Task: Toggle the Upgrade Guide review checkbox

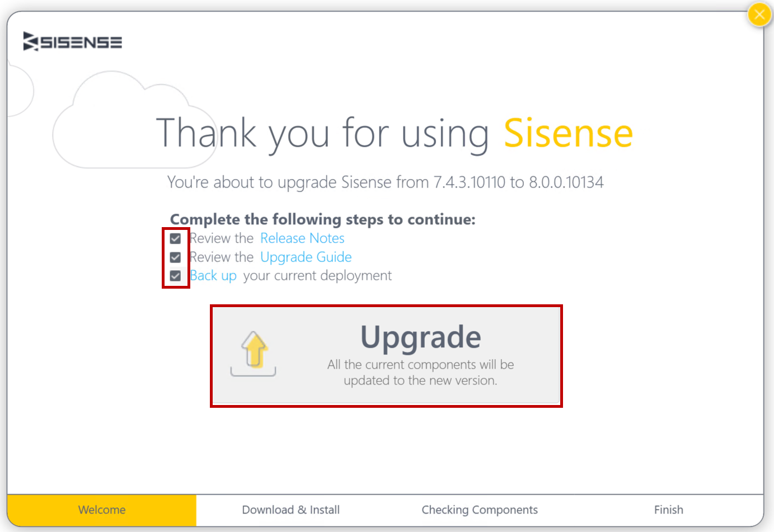Action: pos(175,257)
